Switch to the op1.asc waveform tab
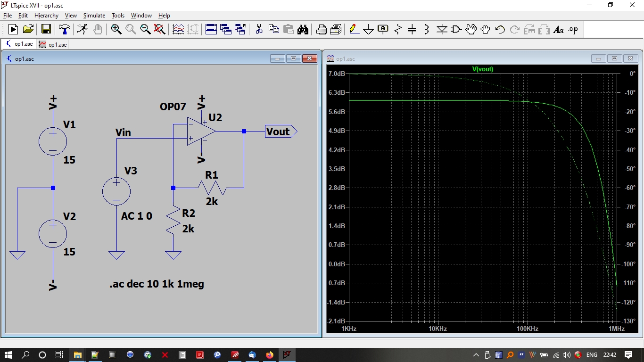The image size is (644, 362). (x=53, y=44)
